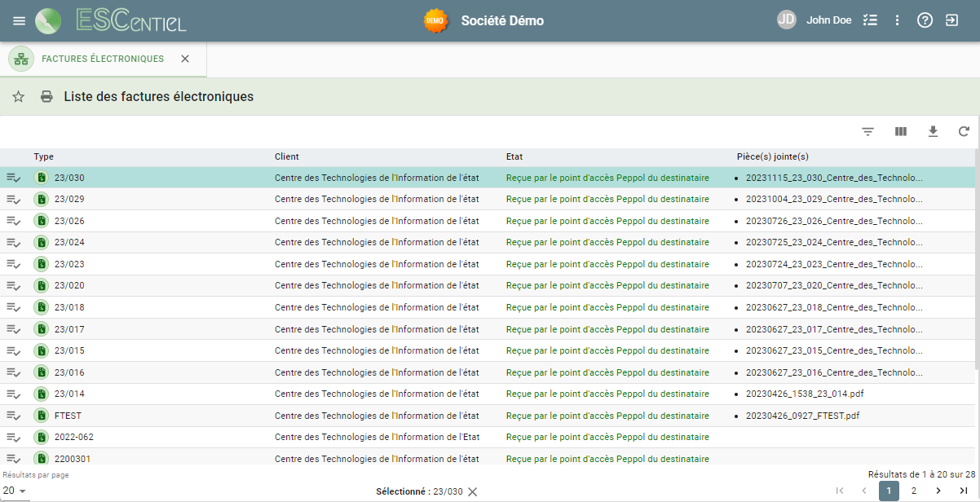The height and width of the screenshot is (502, 980).
Task: Expand the results per page dropdown
Action: click(15, 491)
